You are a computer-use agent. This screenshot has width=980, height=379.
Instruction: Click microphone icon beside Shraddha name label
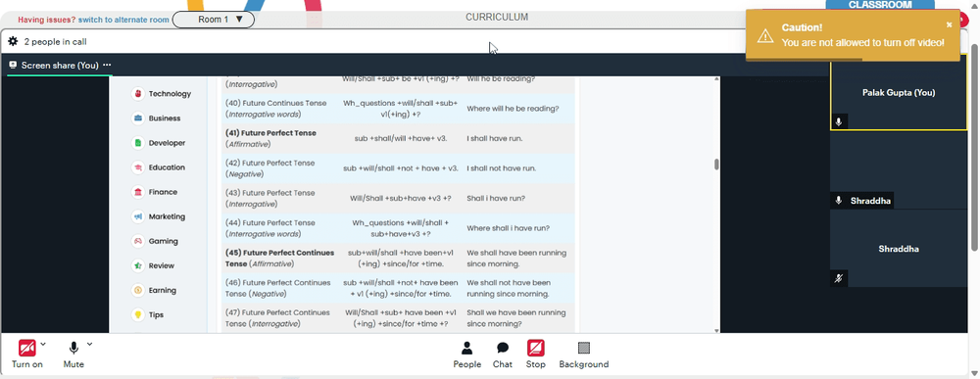(839, 201)
